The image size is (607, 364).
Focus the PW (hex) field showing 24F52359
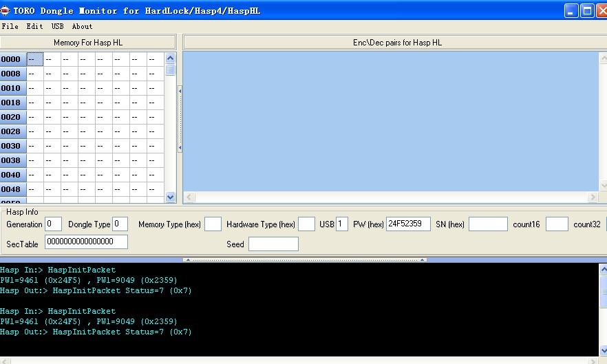tap(408, 224)
